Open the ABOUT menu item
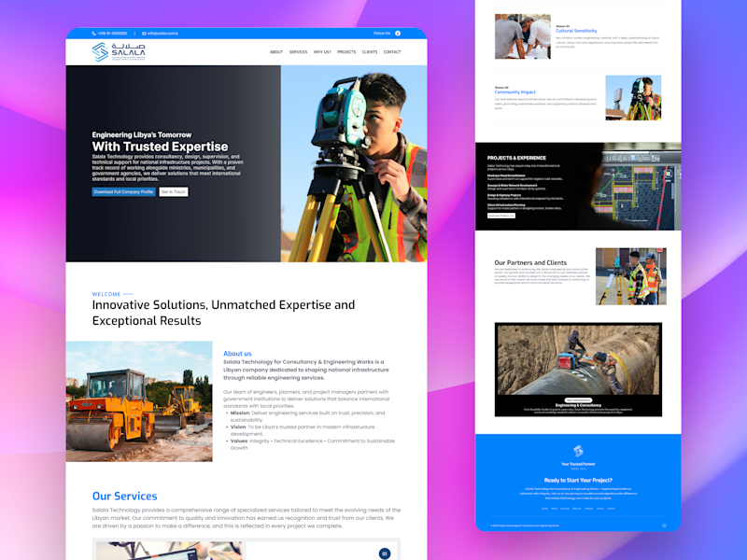747x560 pixels. coord(276,52)
